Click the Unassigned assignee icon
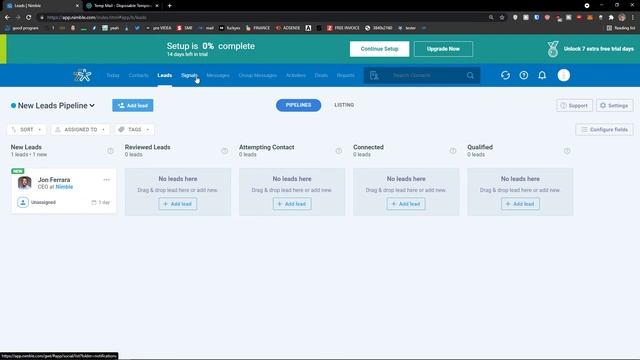 (23, 202)
